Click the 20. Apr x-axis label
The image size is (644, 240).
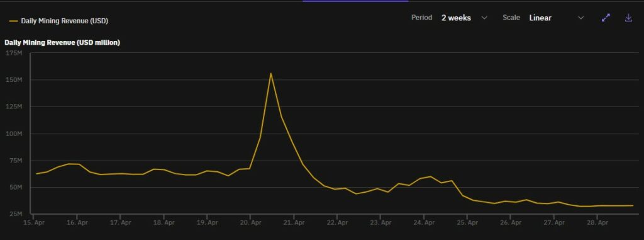point(250,223)
